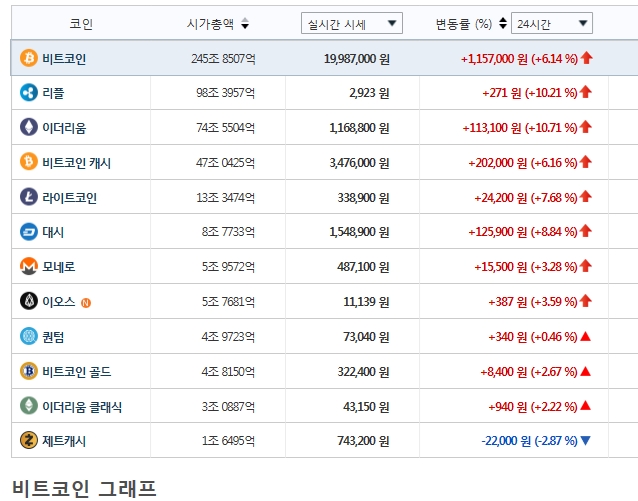
Task: Click the Bitcoin Cash coin icon
Action: (29, 162)
